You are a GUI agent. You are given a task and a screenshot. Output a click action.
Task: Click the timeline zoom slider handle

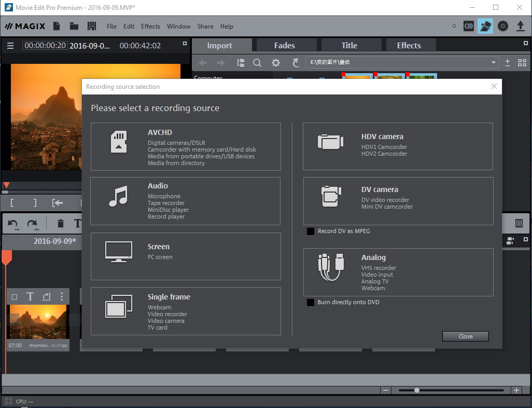417,390
